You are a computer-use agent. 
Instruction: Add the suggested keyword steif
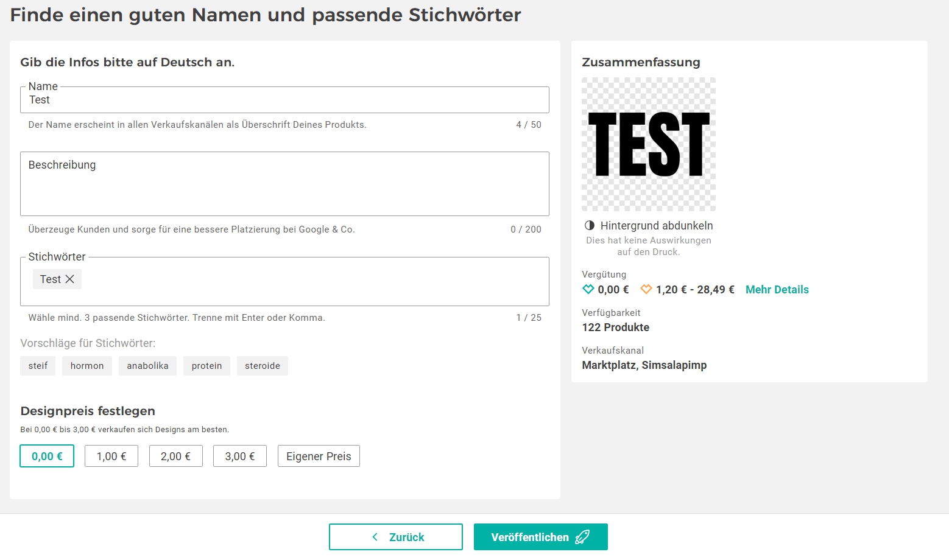[38, 366]
